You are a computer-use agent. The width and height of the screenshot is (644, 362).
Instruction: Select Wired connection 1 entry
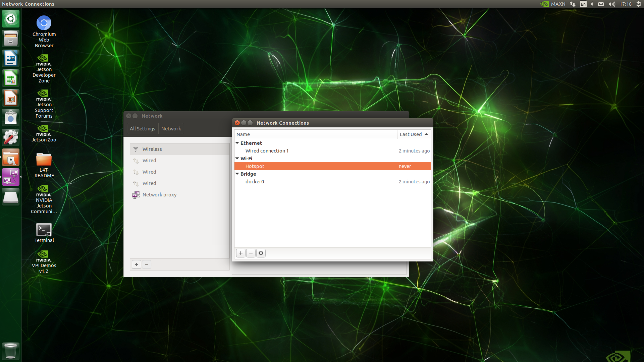tap(332, 151)
